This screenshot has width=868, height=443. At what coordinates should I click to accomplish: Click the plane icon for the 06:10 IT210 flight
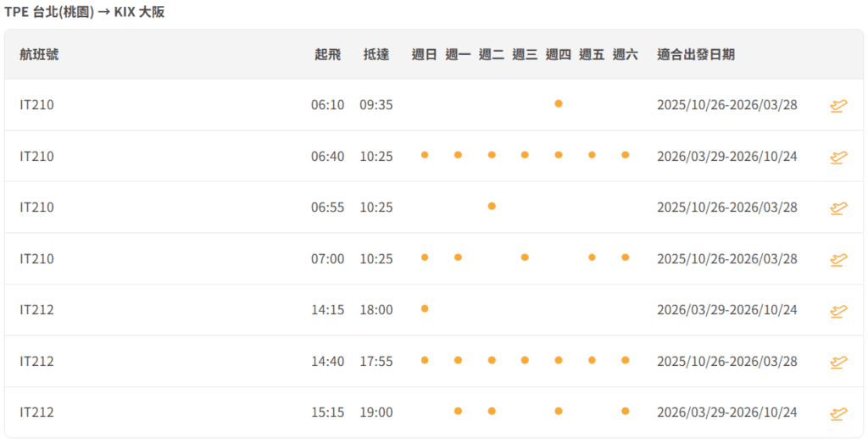(x=837, y=105)
